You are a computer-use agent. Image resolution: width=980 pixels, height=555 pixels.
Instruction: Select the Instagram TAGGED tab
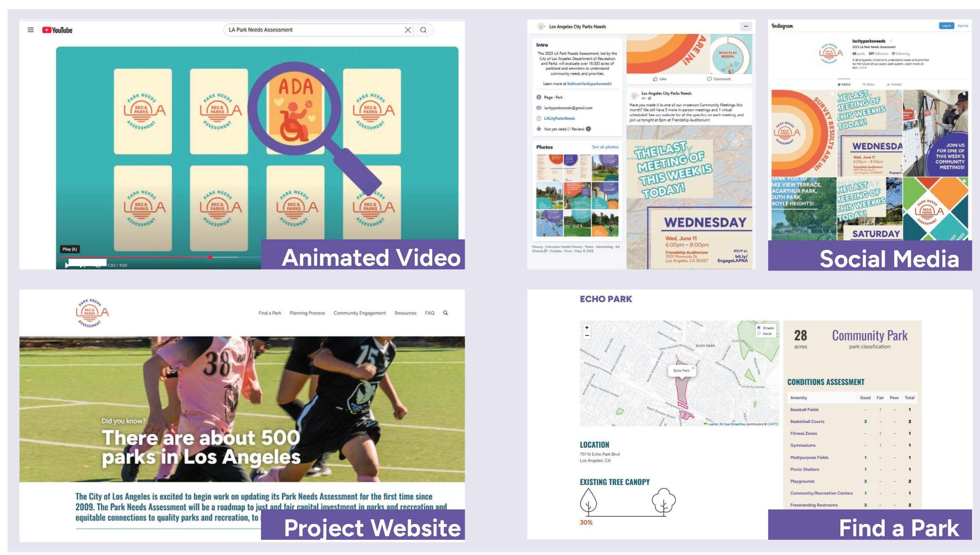pos(894,84)
